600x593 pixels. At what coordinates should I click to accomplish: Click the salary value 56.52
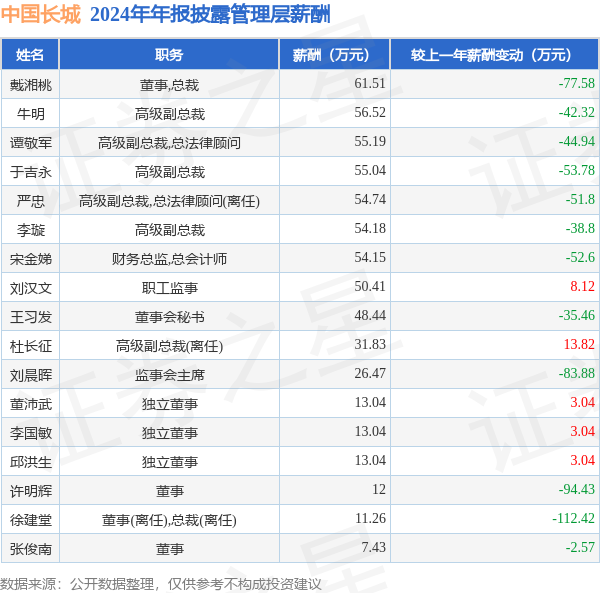(370, 112)
